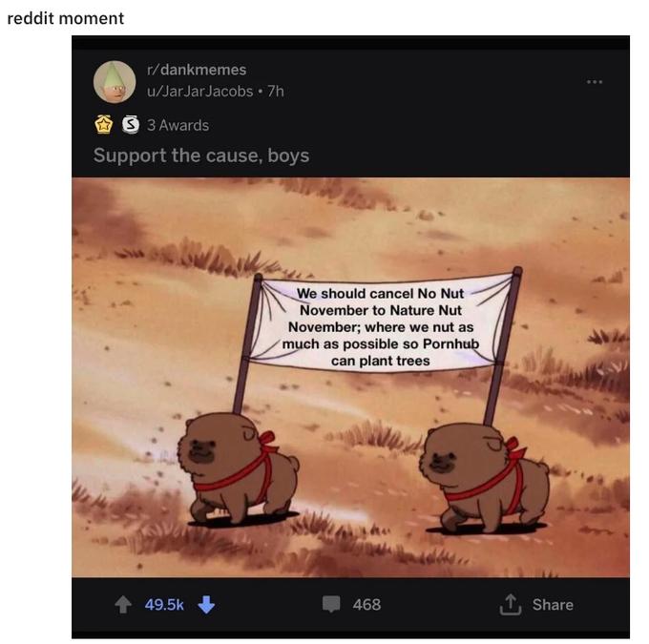Viewport: 649px width, 644px height.
Task: Click the share upload arrow icon
Action: coord(511,604)
